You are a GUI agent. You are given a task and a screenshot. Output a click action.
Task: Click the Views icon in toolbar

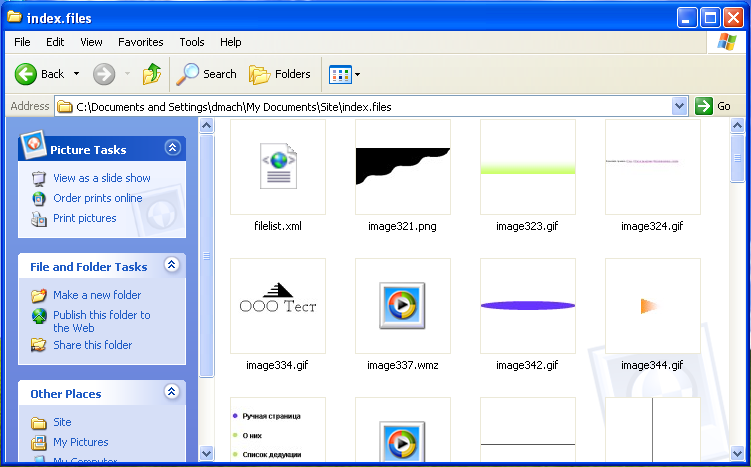coord(340,74)
